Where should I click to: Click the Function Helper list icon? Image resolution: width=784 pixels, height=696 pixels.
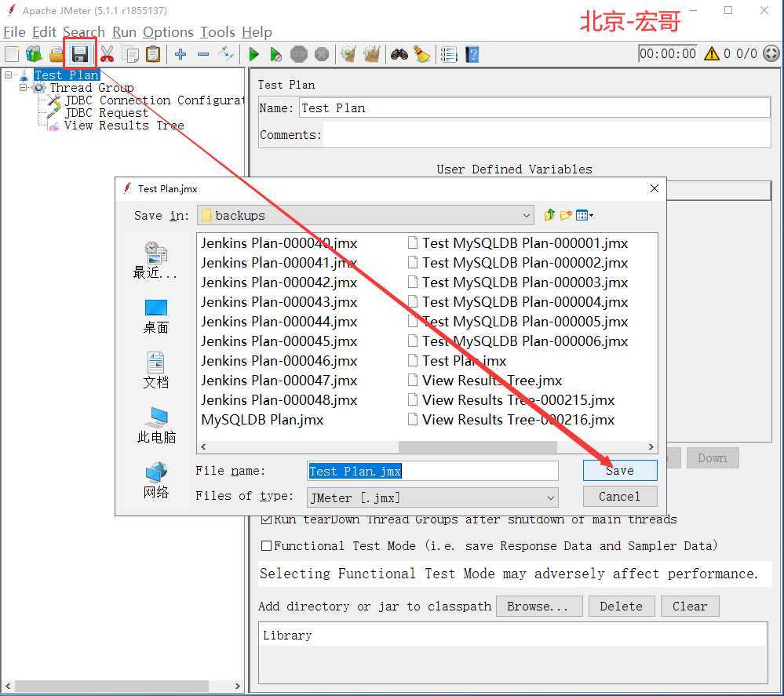pyautogui.click(x=448, y=54)
